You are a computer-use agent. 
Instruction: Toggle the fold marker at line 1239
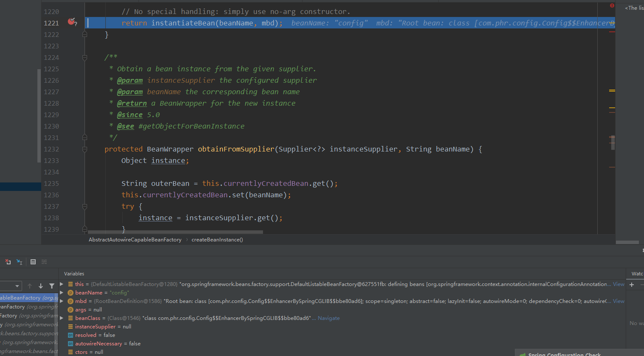pos(85,229)
